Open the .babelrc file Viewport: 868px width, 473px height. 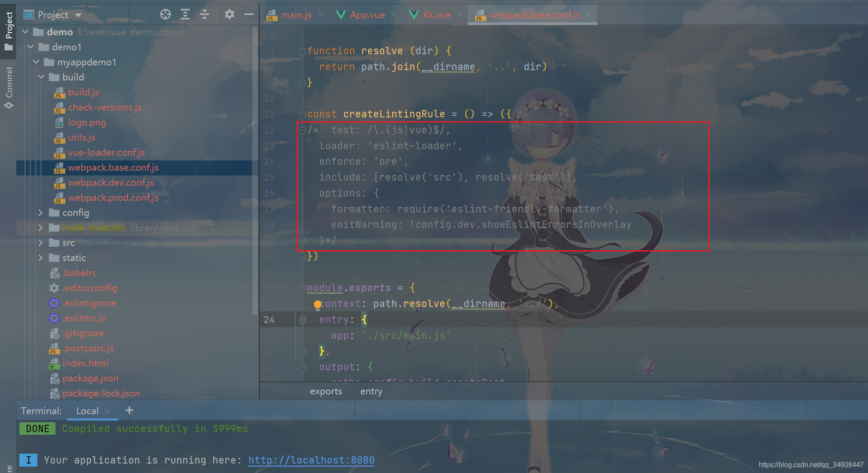(80, 273)
